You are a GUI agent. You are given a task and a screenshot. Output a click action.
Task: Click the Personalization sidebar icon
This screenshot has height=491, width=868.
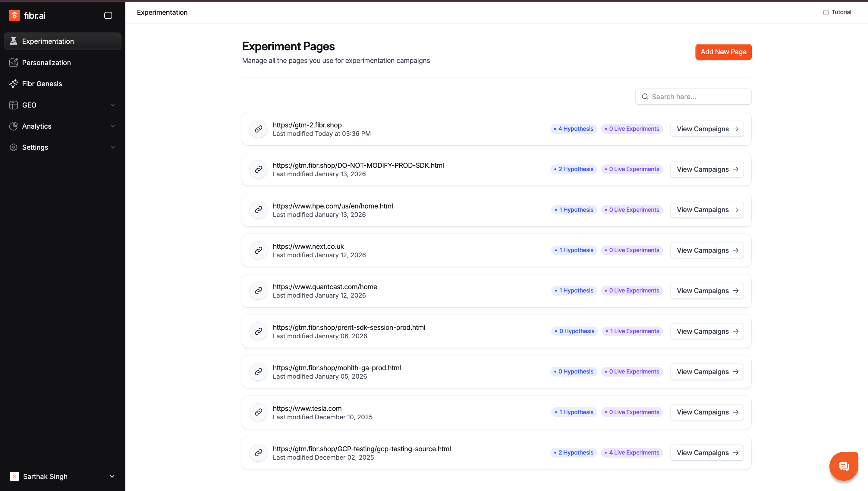point(14,63)
